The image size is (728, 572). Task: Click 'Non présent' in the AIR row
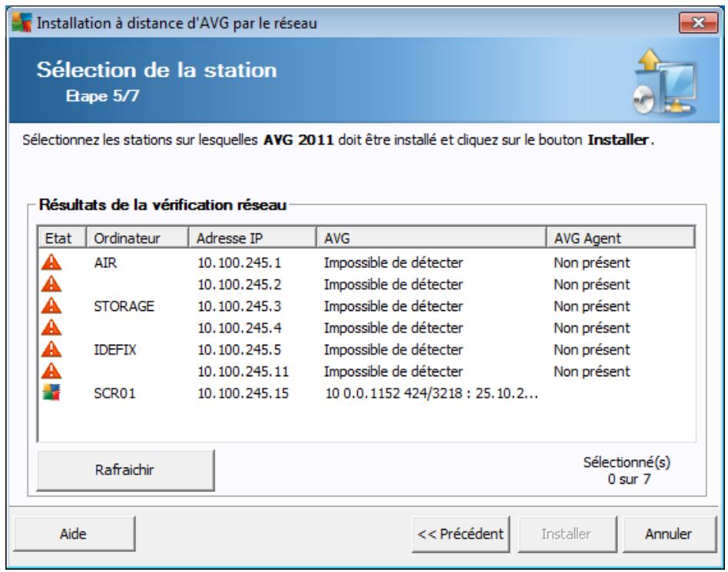[592, 263]
